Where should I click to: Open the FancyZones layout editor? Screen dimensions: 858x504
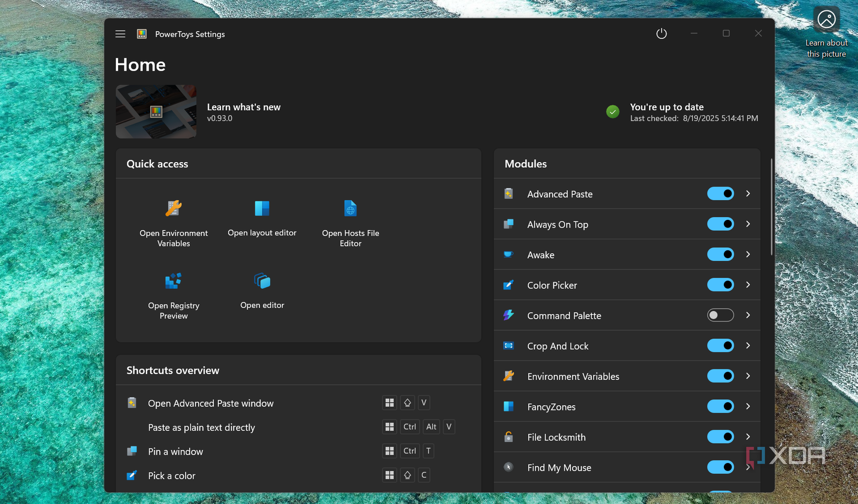[x=262, y=218]
